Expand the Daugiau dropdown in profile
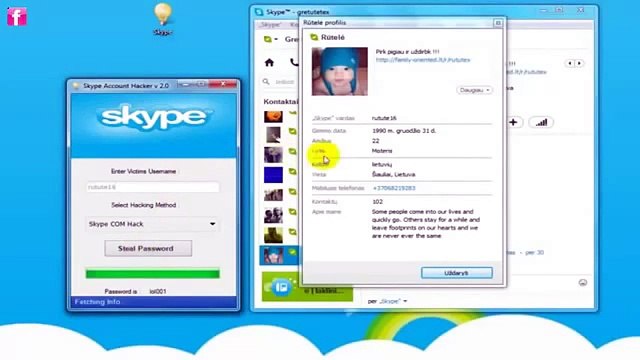 [474, 90]
